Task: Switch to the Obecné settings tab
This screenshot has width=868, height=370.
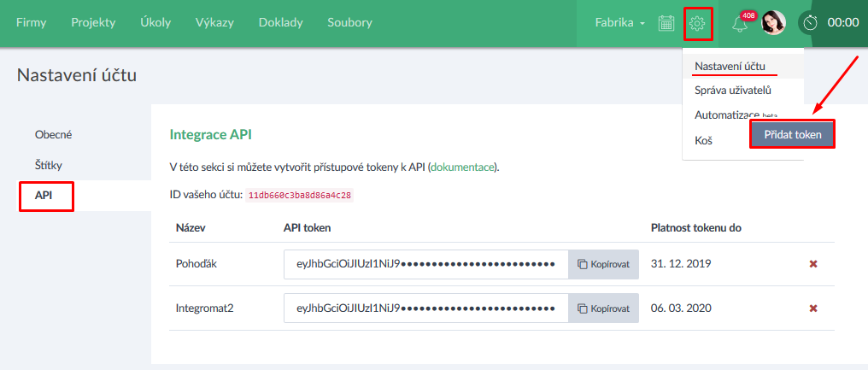Action: [53, 134]
